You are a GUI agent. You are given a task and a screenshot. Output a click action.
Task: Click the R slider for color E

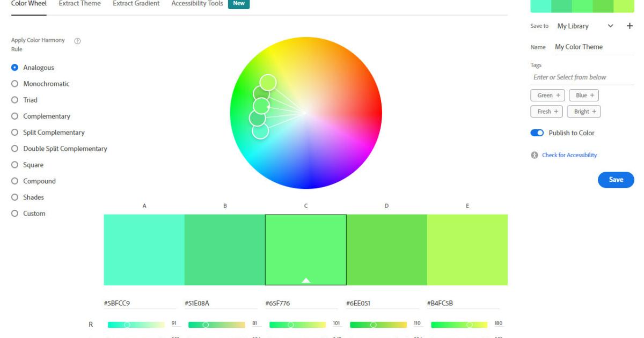coord(459,325)
